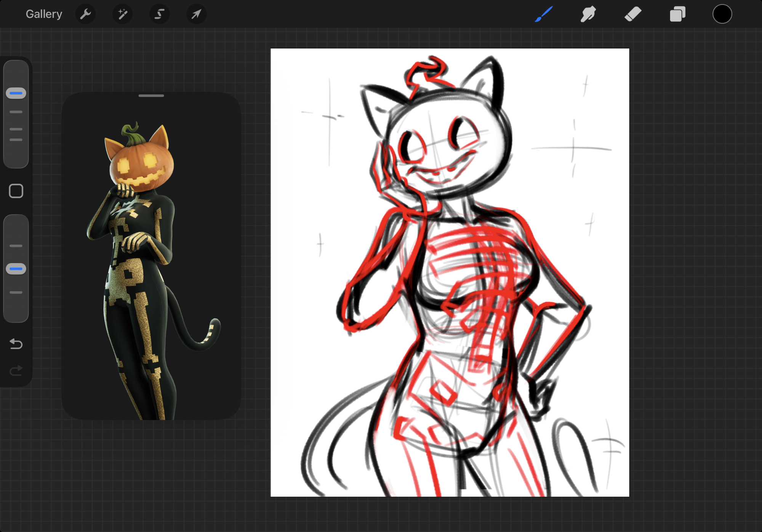Screen dimensions: 762x532
Task: Activate the Transform arrow tool
Action: pyautogui.click(x=196, y=14)
